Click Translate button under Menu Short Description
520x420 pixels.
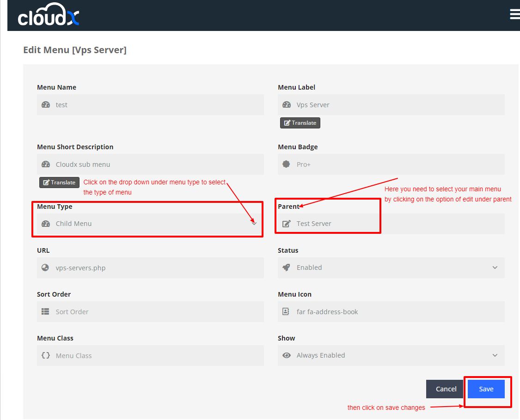(x=59, y=183)
